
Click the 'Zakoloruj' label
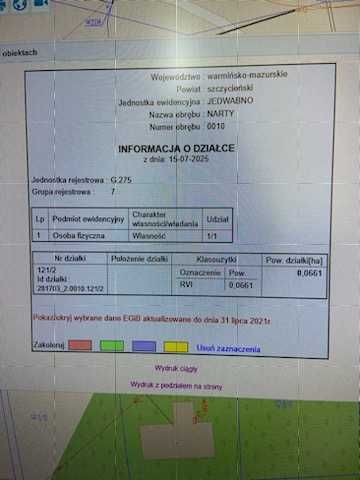click(49, 345)
